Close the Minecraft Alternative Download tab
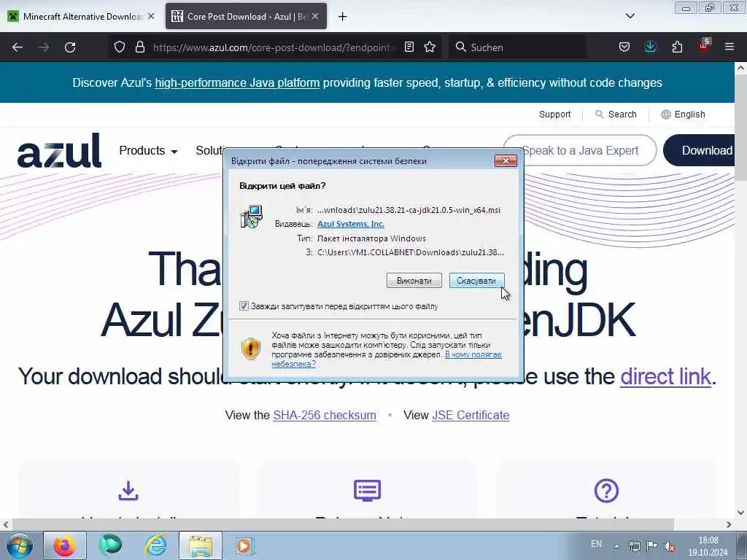This screenshot has height=560, width=747. click(x=150, y=16)
